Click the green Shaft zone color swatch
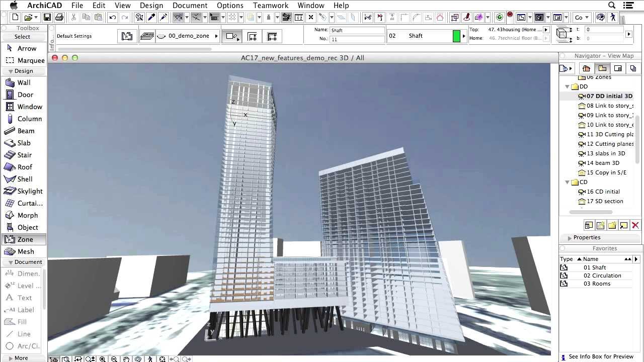 (x=456, y=36)
